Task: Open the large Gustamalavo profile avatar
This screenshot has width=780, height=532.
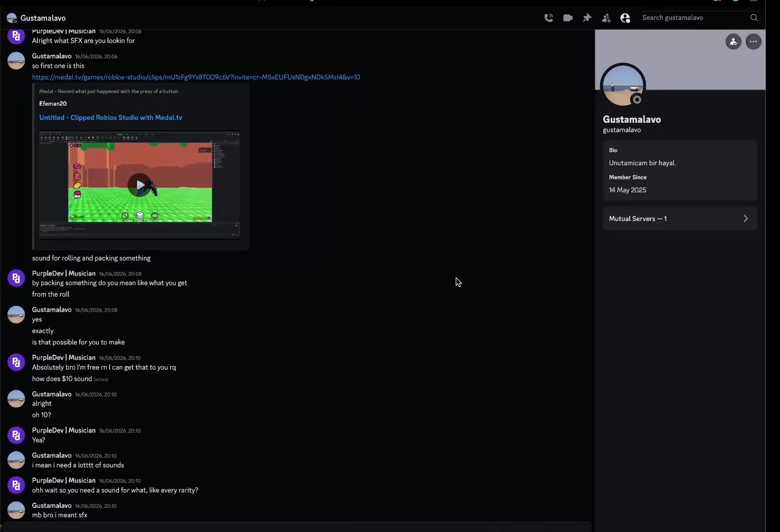Action: (x=623, y=86)
